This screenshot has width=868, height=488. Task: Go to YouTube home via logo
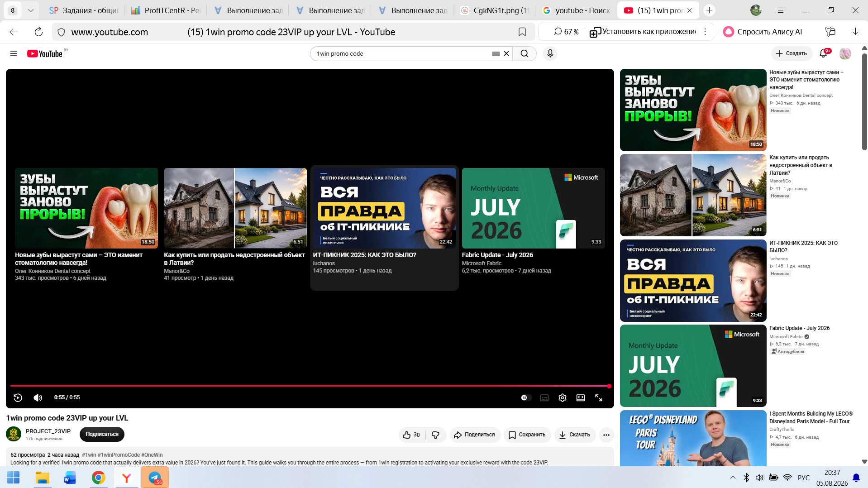(x=45, y=53)
